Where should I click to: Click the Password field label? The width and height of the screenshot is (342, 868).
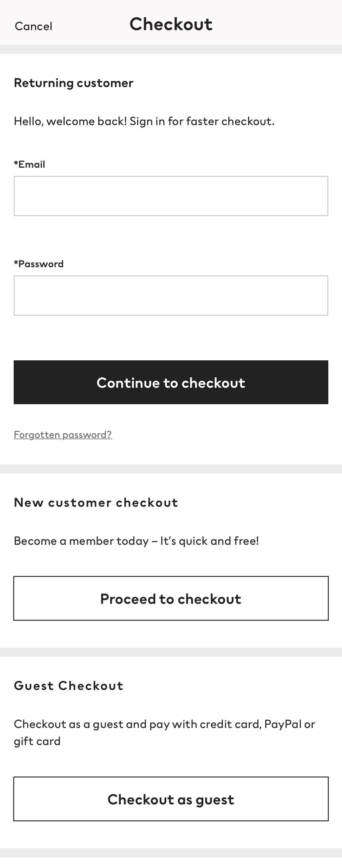coord(39,264)
